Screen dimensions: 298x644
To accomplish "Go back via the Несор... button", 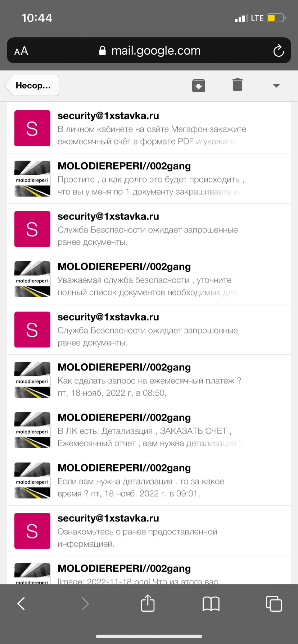I will (32, 86).
